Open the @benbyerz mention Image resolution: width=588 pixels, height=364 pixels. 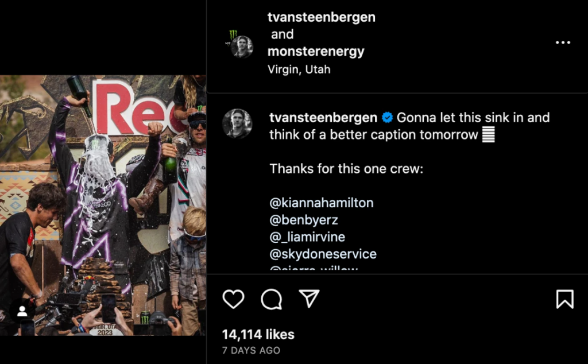[x=304, y=220]
